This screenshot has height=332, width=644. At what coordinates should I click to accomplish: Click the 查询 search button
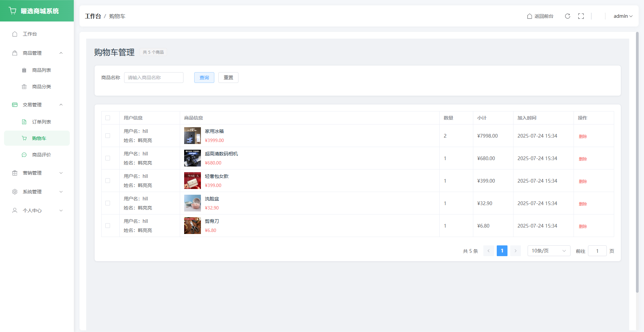204,78
